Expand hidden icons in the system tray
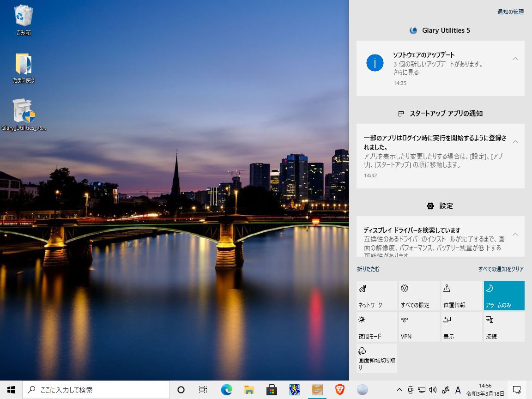This screenshot has width=532, height=399. click(399, 390)
